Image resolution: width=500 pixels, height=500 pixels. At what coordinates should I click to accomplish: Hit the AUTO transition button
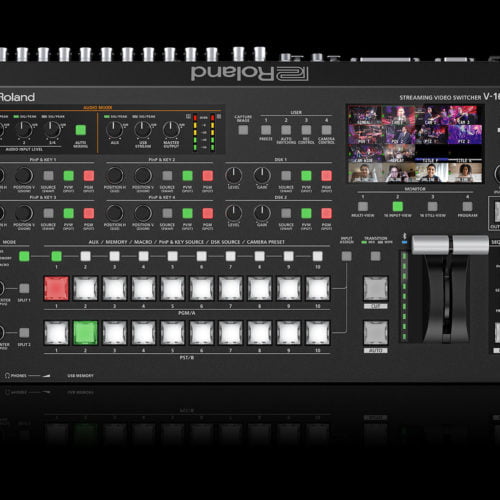[x=376, y=333]
